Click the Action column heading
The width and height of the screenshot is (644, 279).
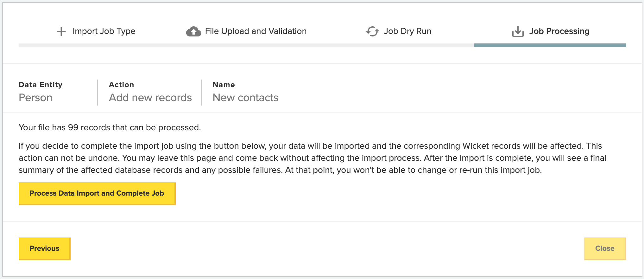pyautogui.click(x=121, y=85)
